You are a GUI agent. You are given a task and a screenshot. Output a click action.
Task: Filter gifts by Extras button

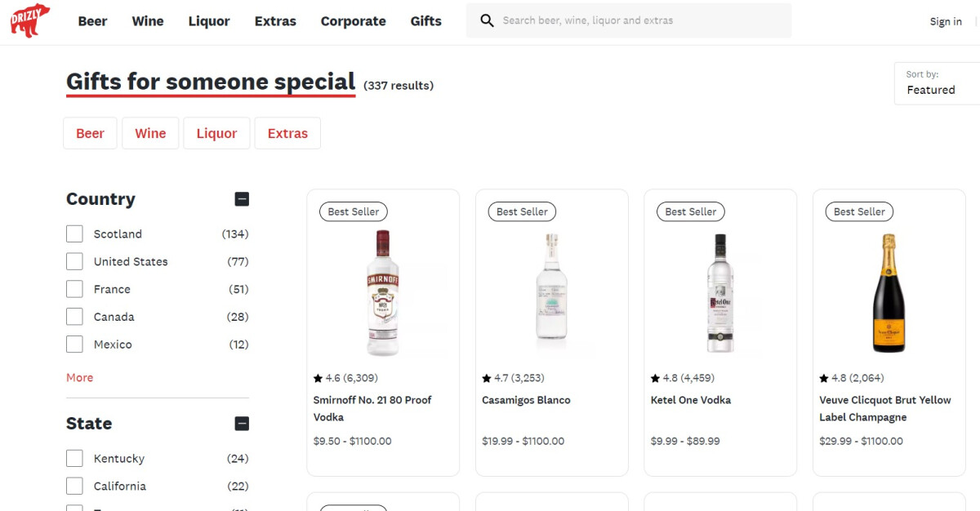(x=287, y=134)
